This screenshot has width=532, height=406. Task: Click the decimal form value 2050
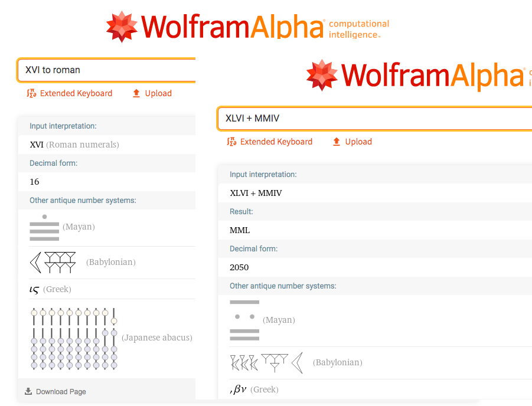(x=239, y=267)
